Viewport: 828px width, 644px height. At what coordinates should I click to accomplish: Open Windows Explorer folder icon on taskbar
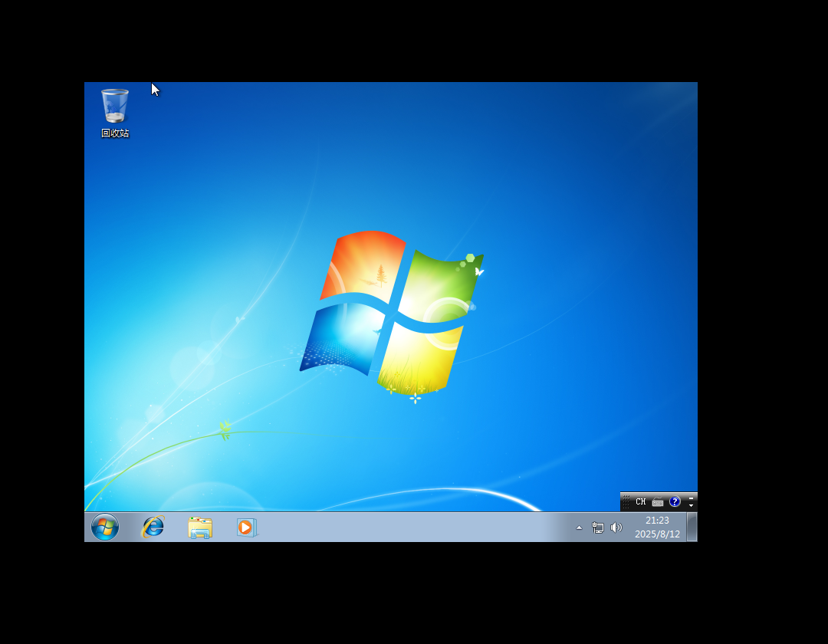point(200,527)
